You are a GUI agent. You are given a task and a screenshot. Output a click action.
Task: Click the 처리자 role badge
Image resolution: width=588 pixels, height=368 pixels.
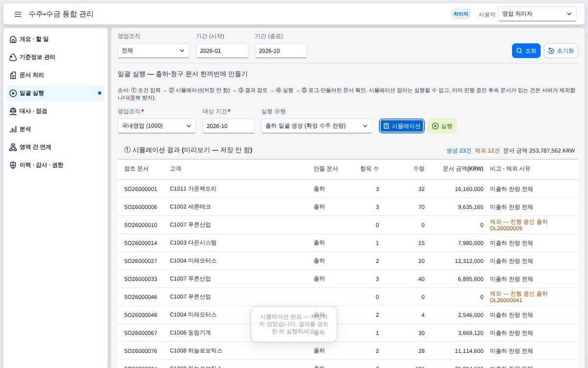click(x=461, y=14)
